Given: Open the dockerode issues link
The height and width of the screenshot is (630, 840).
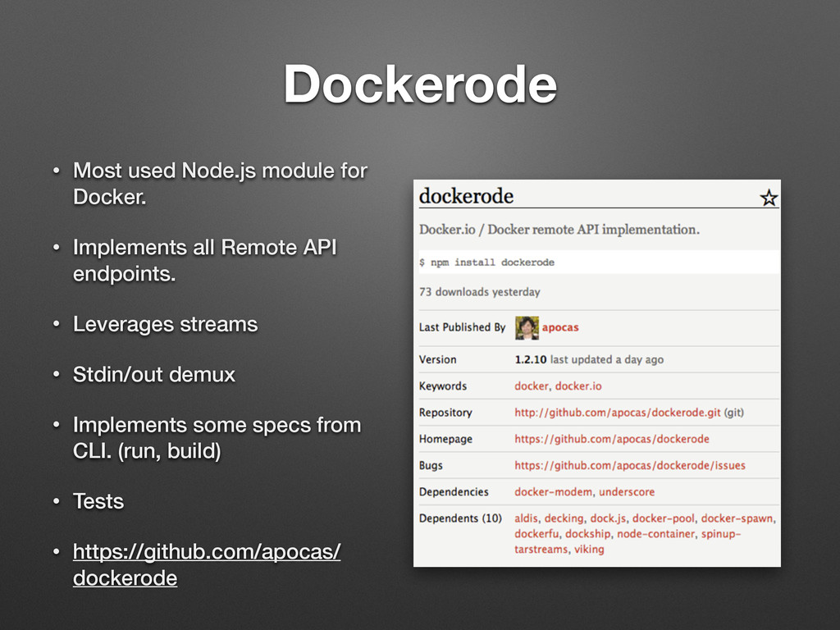Looking at the screenshot, I should (x=629, y=466).
